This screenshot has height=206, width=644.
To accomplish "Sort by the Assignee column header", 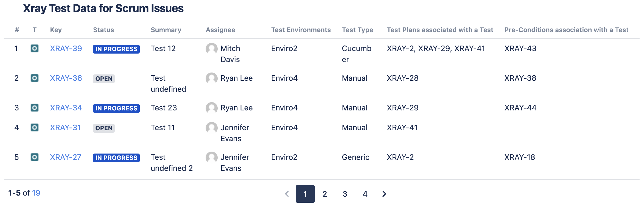I will [220, 30].
